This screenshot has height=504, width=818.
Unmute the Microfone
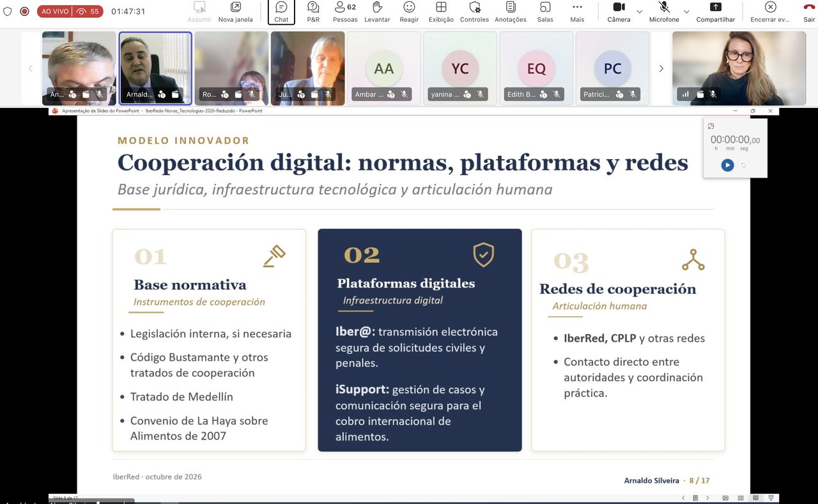click(664, 11)
